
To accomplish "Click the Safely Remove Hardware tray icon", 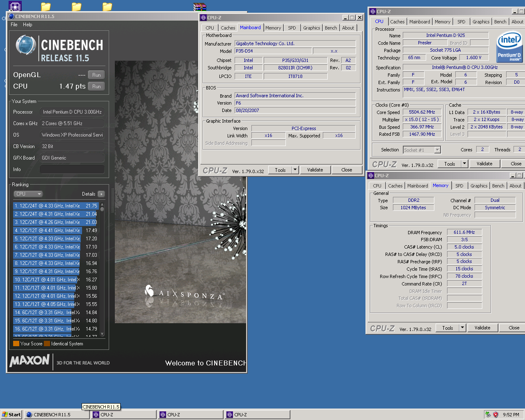I will click(488, 415).
